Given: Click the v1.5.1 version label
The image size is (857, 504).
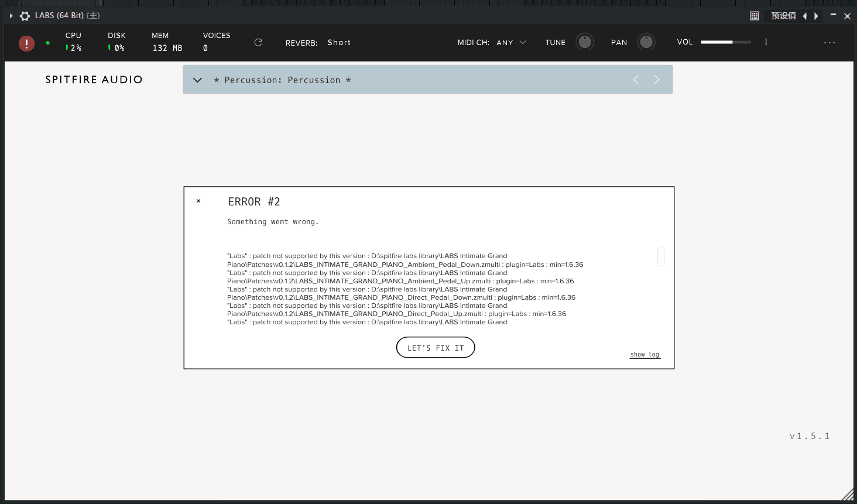Looking at the screenshot, I should [810, 436].
